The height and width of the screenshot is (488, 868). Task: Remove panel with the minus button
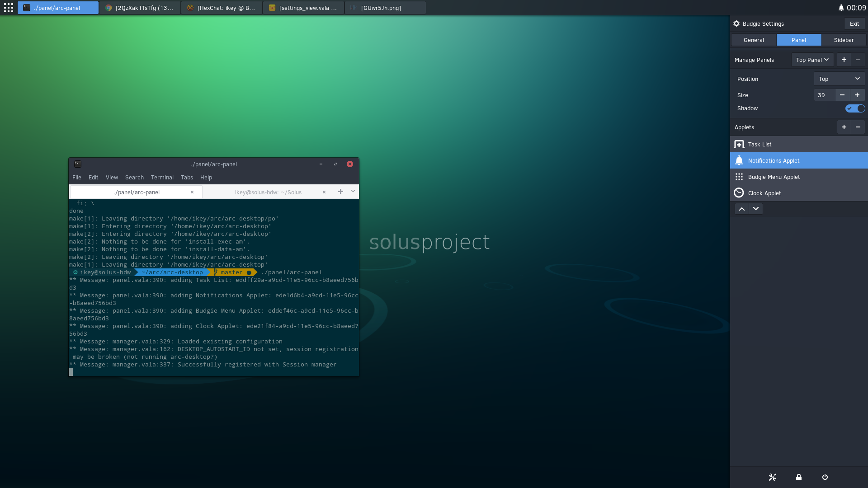(858, 60)
